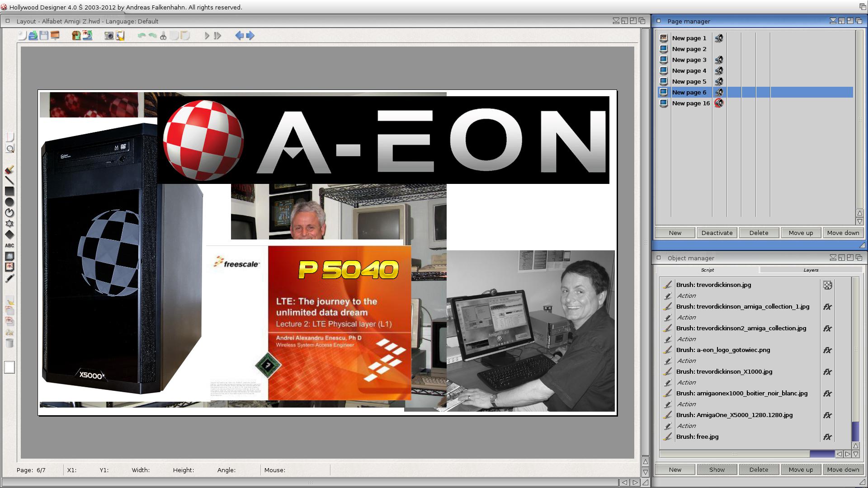Click the single Play triangle icon
The width and height of the screenshot is (868, 488).
[x=207, y=36]
